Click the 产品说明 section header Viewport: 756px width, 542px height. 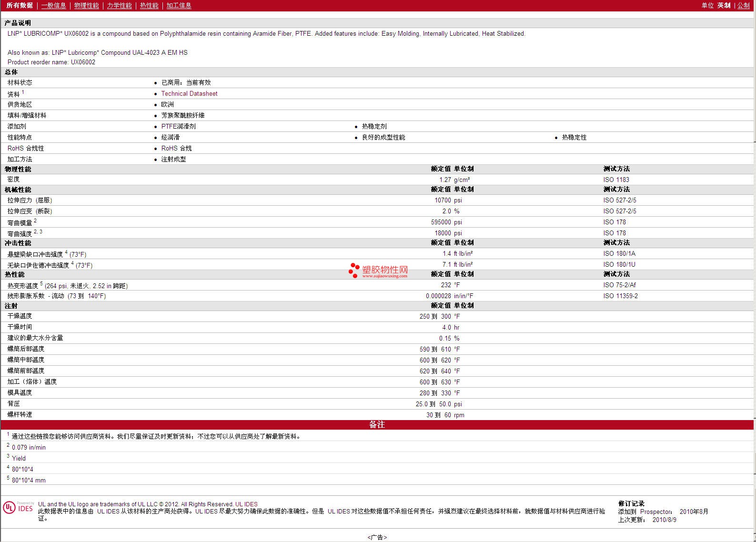tap(18, 23)
